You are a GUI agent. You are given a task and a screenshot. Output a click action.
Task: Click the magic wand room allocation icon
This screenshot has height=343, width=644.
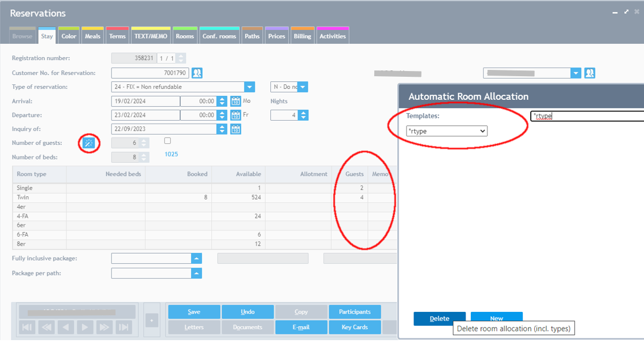(x=88, y=143)
